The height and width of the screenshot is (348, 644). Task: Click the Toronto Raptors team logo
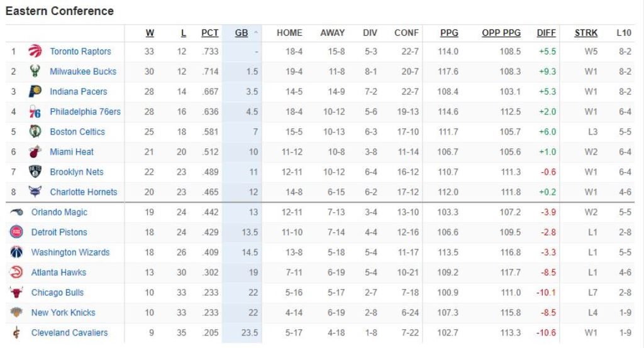point(35,52)
